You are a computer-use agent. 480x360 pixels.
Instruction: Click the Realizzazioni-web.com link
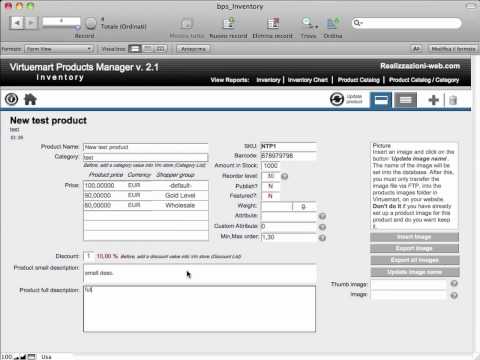(420, 66)
